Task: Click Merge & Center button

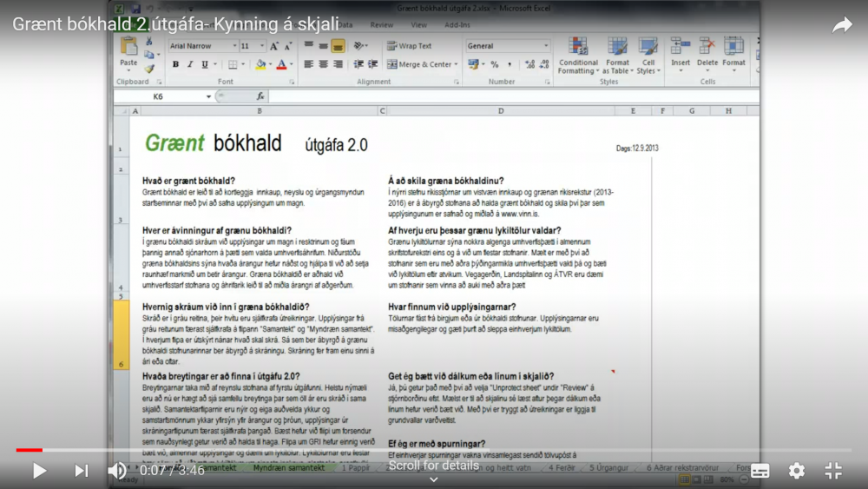Action: point(424,64)
